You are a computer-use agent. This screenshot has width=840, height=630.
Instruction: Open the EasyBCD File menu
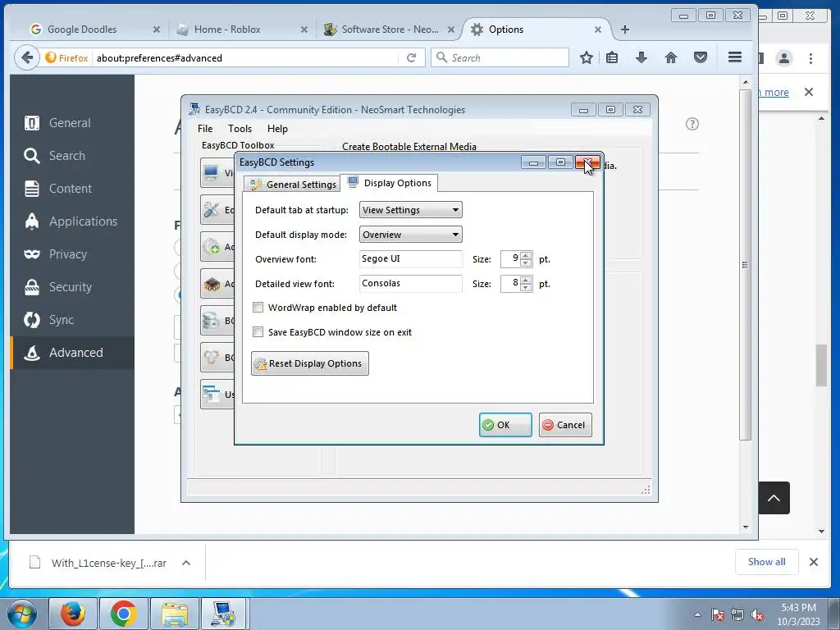[204, 129]
